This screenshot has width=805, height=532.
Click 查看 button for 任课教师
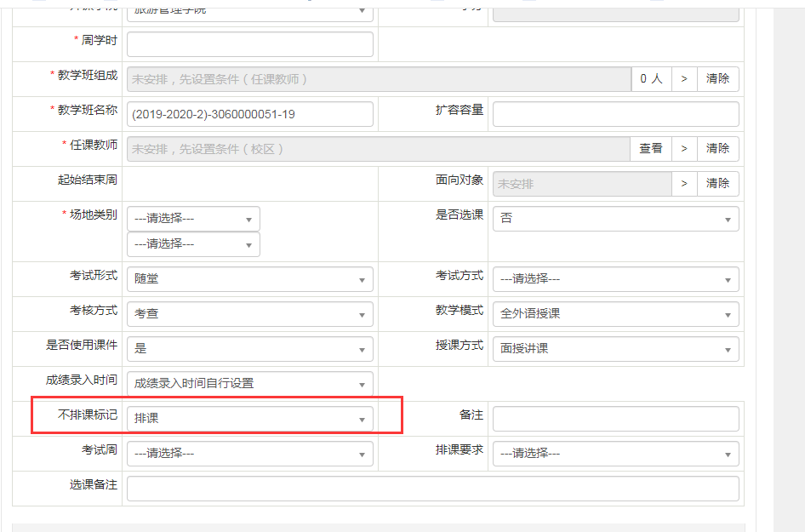point(651,148)
